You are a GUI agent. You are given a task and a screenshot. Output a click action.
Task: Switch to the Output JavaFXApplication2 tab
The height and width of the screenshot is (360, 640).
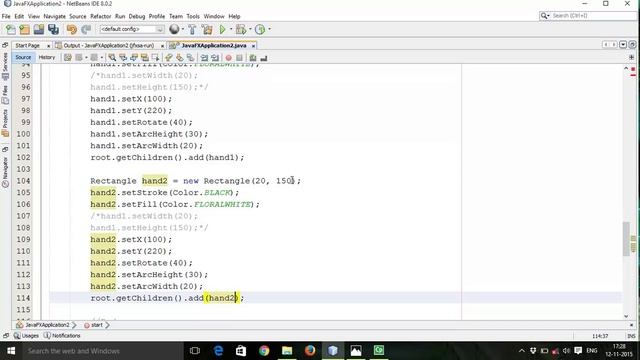(109, 46)
